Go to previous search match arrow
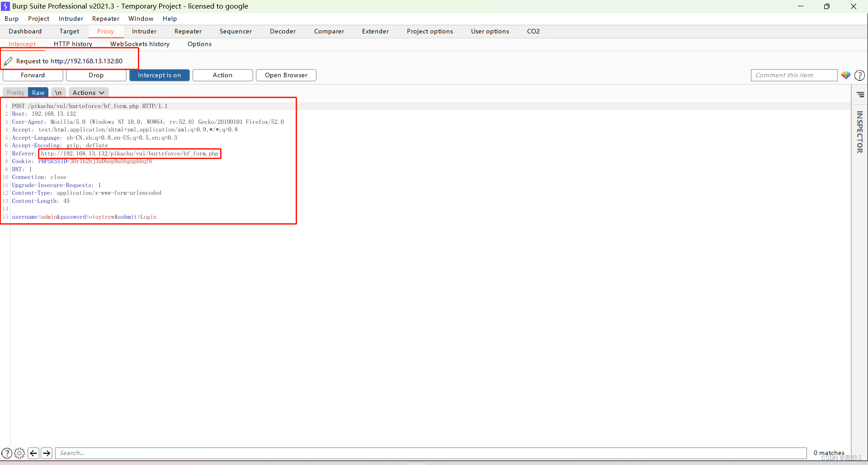This screenshot has width=868, height=465. (33, 453)
